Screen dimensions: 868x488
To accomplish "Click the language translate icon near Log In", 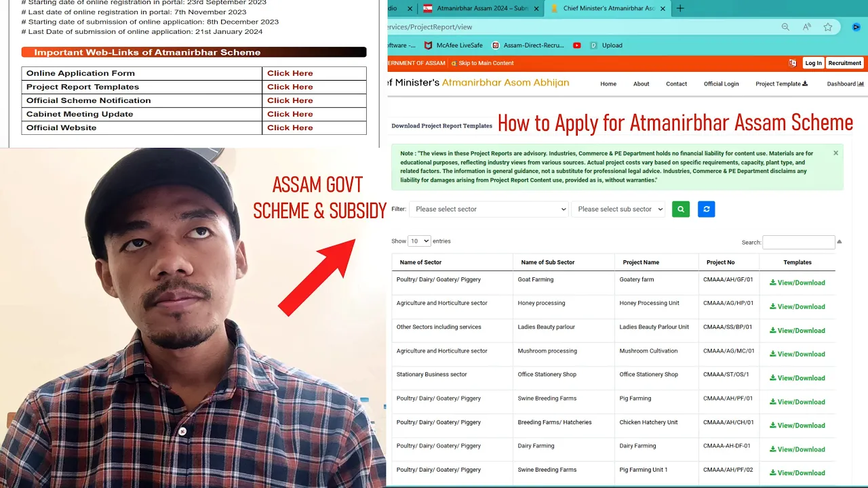I will click(792, 63).
